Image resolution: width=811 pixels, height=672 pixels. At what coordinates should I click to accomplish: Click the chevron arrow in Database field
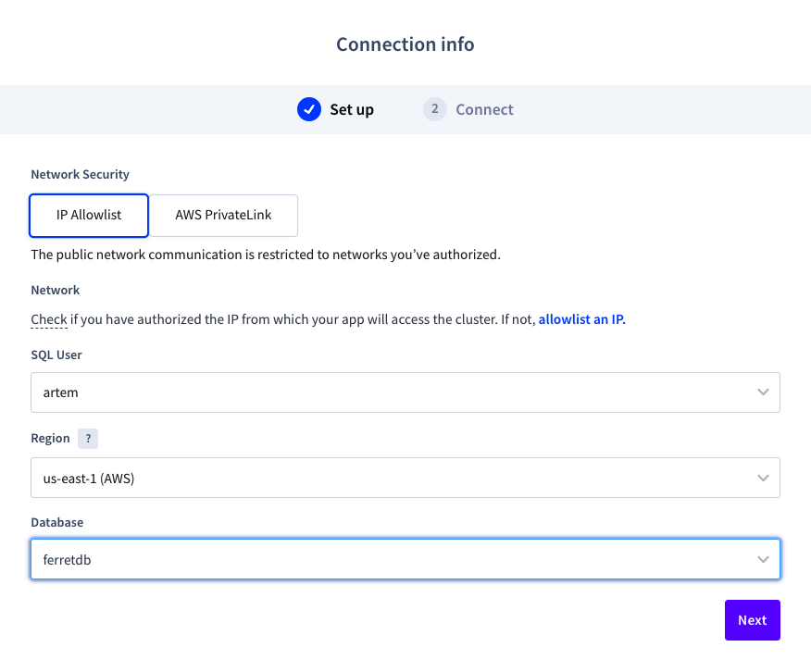click(x=763, y=559)
